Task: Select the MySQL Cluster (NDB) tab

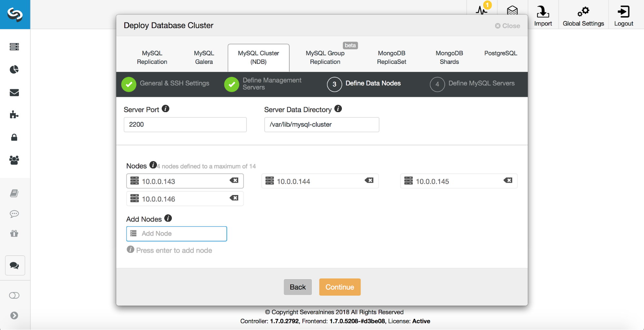Action: pos(258,57)
